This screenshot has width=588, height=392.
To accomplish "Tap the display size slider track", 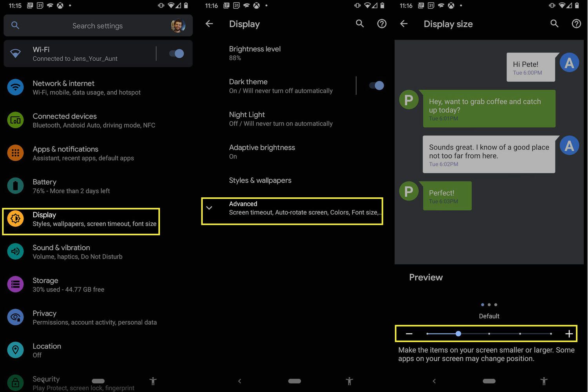I will click(489, 334).
